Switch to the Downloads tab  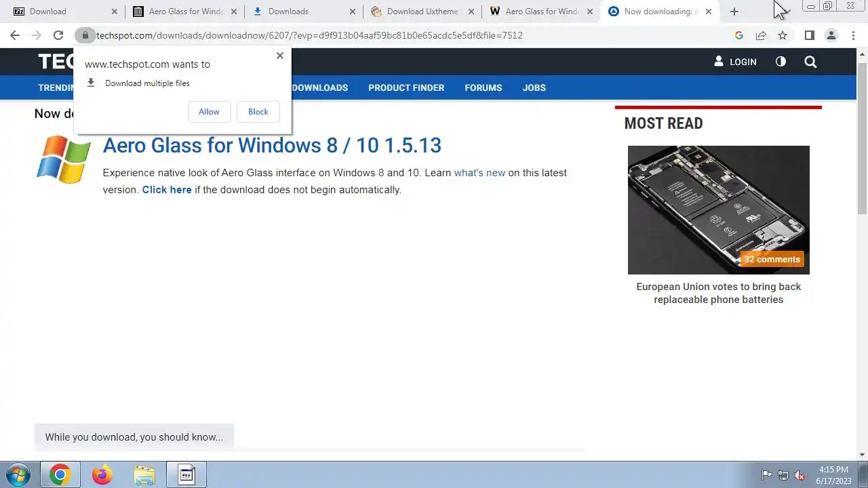pos(304,12)
